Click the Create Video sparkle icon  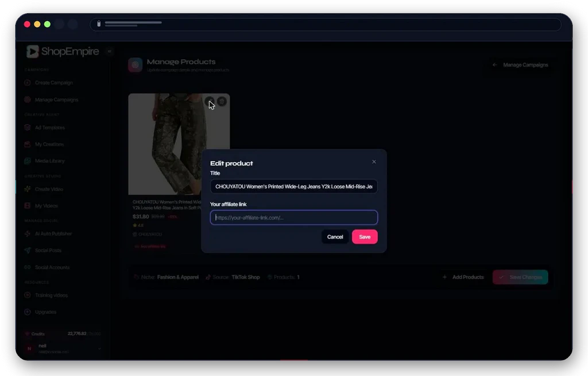28,189
